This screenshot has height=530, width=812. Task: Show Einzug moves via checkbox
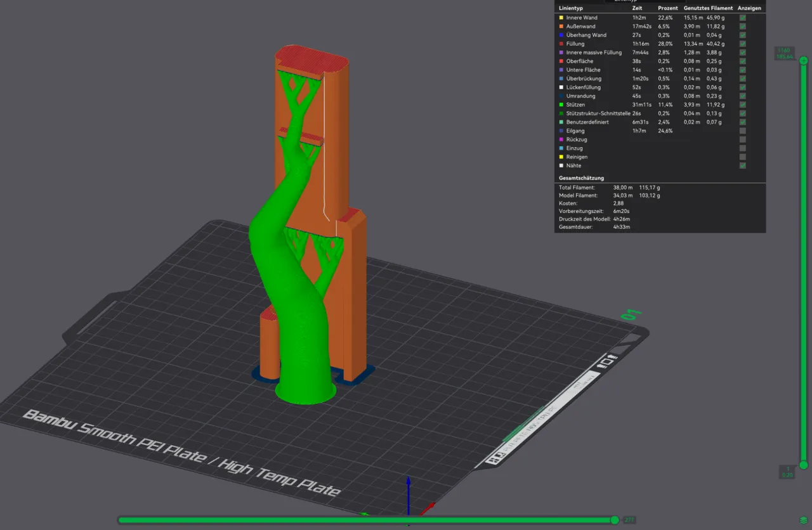tap(742, 148)
